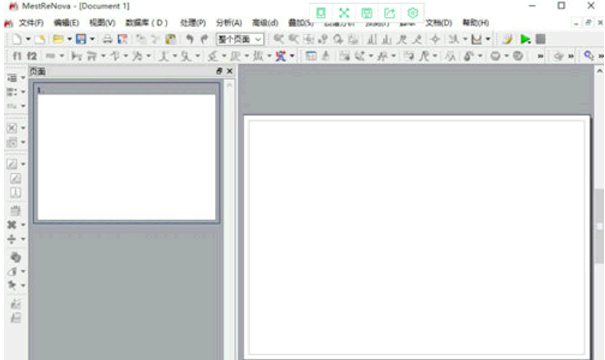Expand the green Play button dropdown arrow

pos(529,42)
